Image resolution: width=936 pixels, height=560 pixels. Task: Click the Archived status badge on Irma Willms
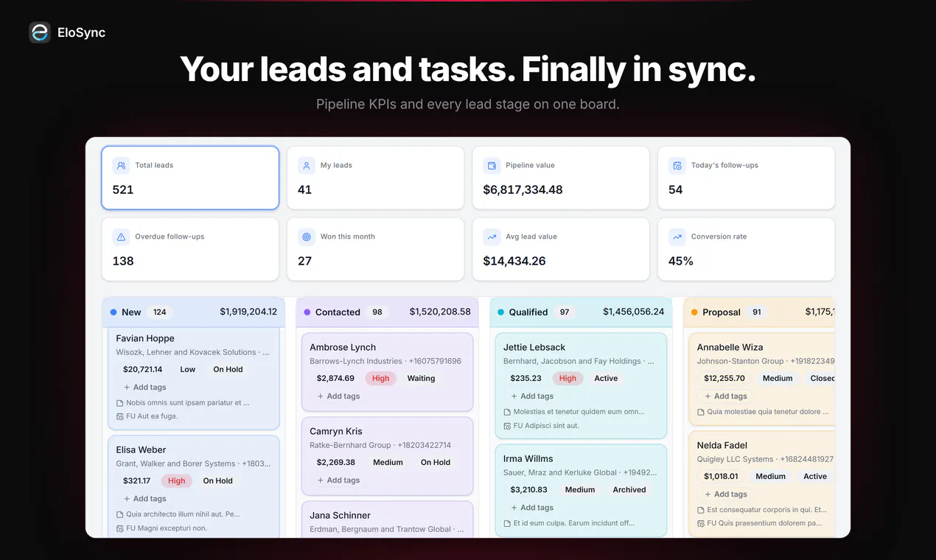point(629,490)
